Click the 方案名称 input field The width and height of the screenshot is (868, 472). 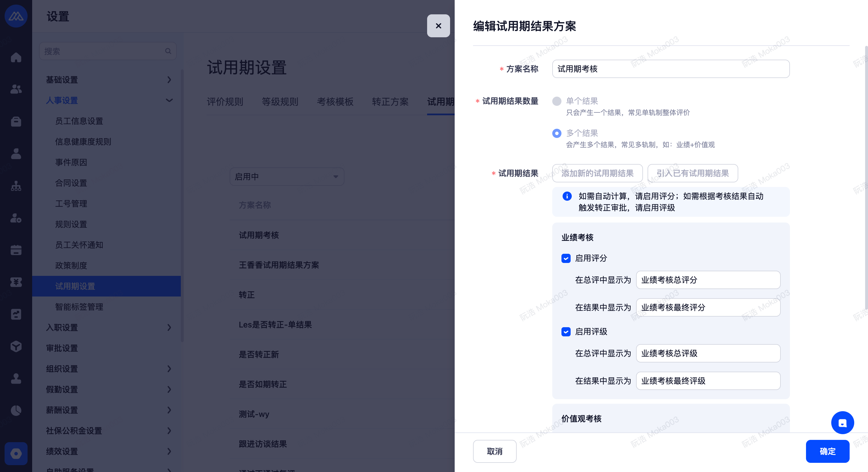point(671,69)
